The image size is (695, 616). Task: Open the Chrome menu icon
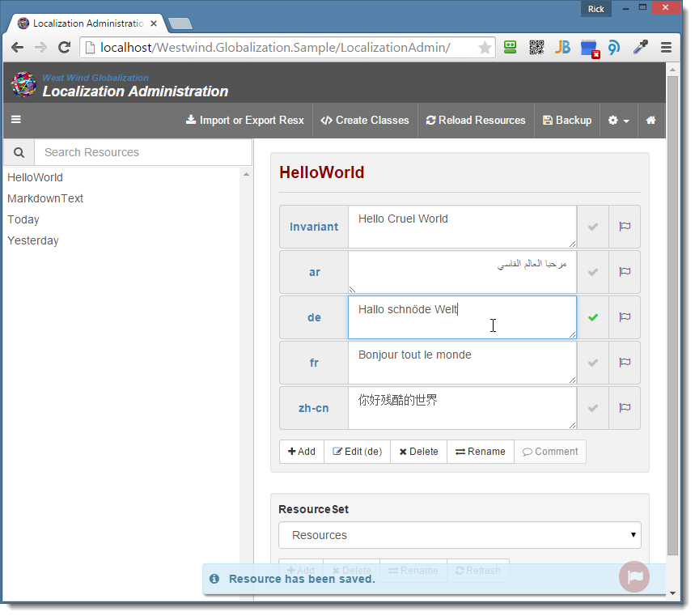point(666,48)
